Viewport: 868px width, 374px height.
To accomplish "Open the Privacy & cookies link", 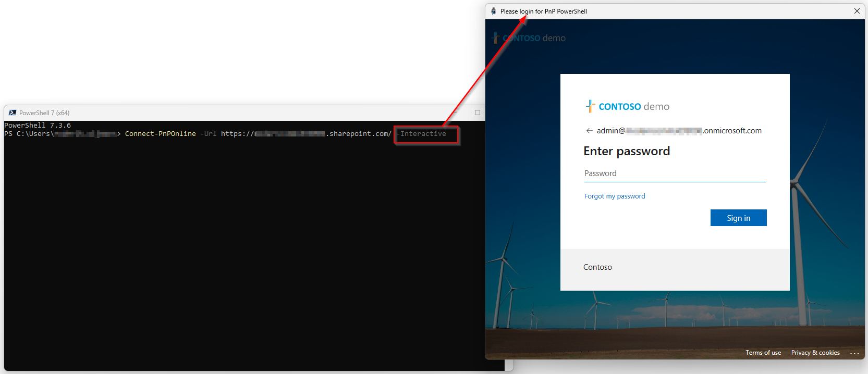I will [x=815, y=353].
